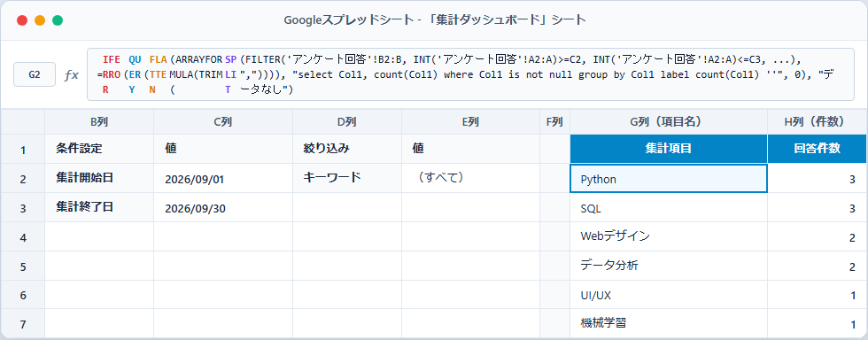Viewport: 868px width, 340px height.
Task: Select the F列 column header
Action: [554, 122]
